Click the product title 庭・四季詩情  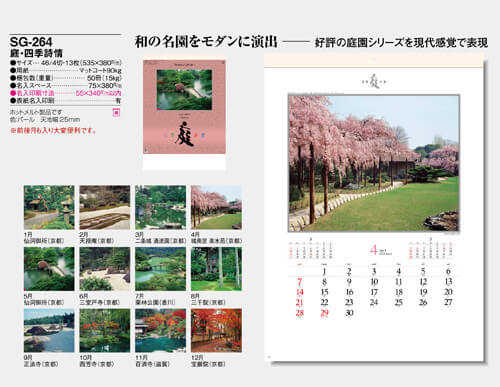pyautogui.click(x=36, y=53)
